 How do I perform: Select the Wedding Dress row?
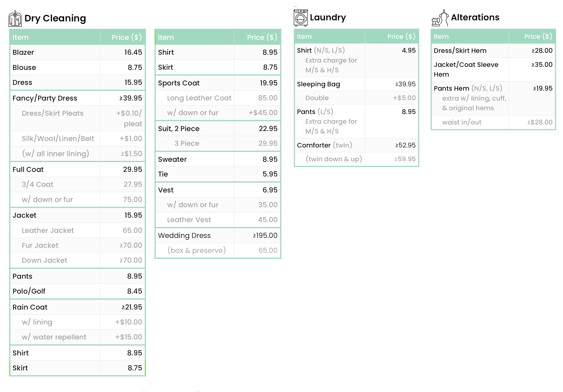coord(184,235)
